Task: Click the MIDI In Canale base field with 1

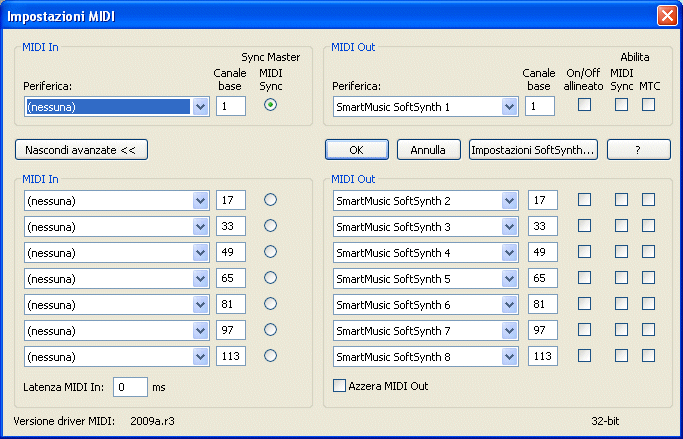Action: pyautogui.click(x=231, y=106)
